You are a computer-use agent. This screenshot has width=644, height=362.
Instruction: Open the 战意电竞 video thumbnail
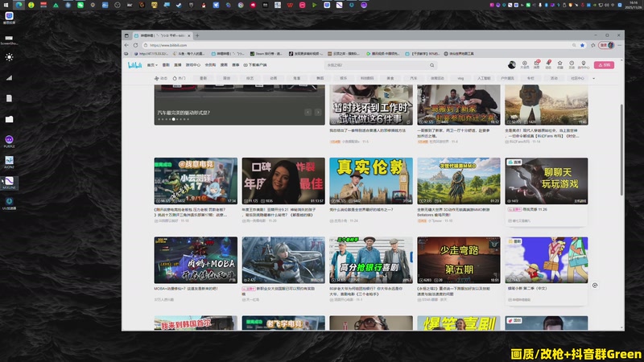point(196,180)
